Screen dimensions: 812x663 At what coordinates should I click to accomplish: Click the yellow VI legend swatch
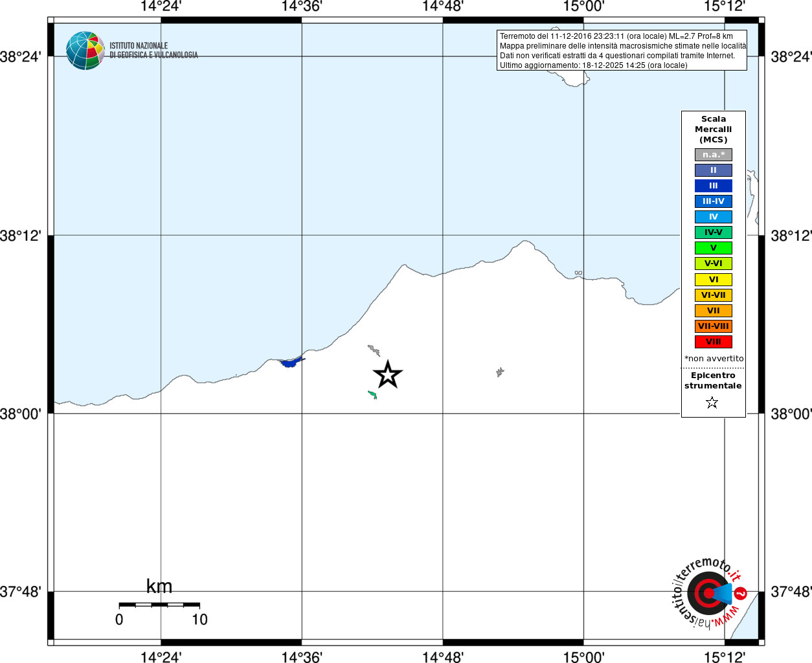(714, 280)
